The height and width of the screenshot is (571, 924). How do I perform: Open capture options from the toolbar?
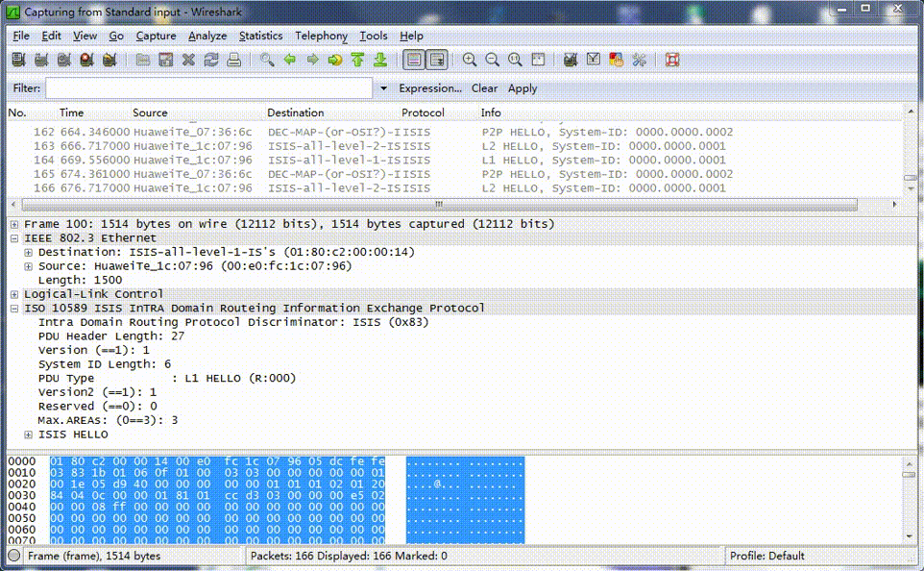pos(41,60)
